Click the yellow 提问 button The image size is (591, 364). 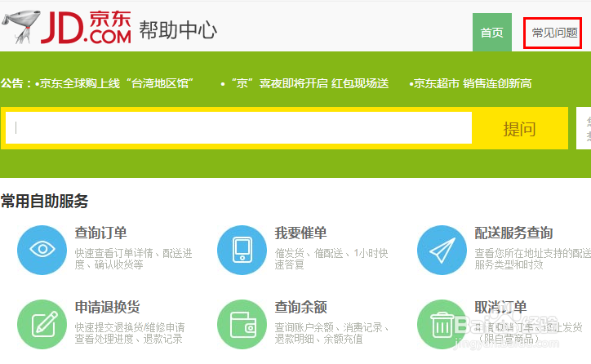click(519, 128)
